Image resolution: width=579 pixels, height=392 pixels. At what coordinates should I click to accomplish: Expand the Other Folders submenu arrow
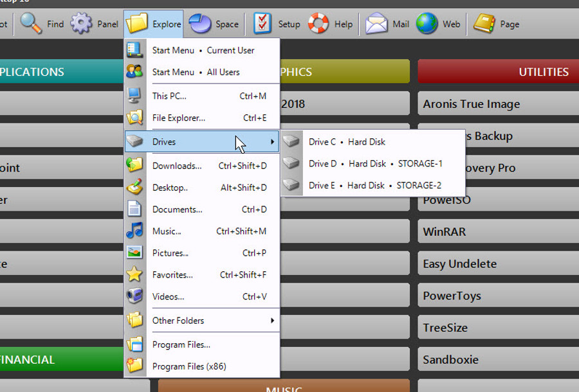click(x=273, y=321)
